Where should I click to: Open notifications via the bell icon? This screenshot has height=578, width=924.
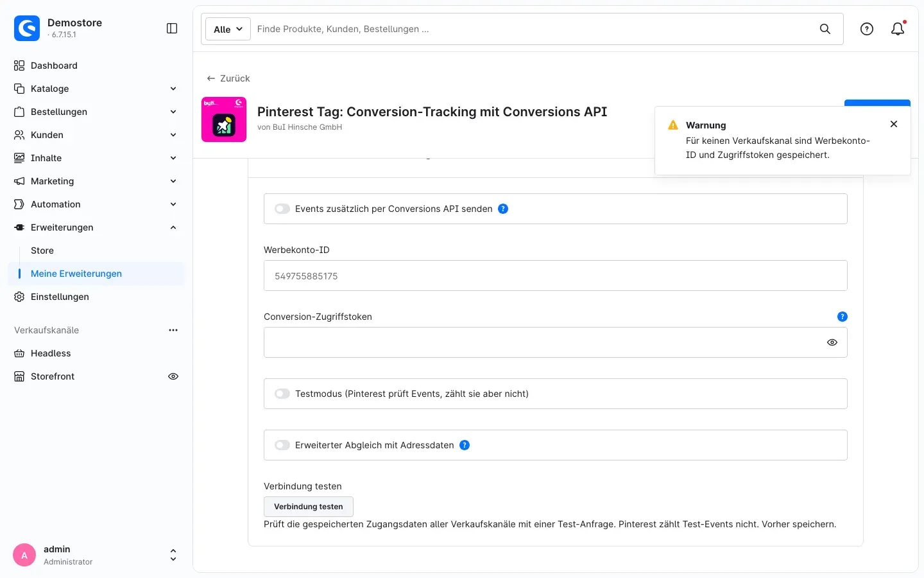[x=898, y=29]
